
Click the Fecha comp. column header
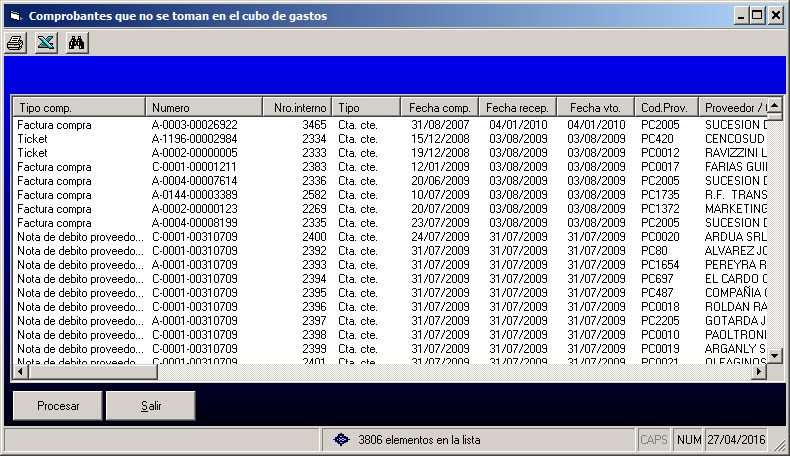(439, 107)
